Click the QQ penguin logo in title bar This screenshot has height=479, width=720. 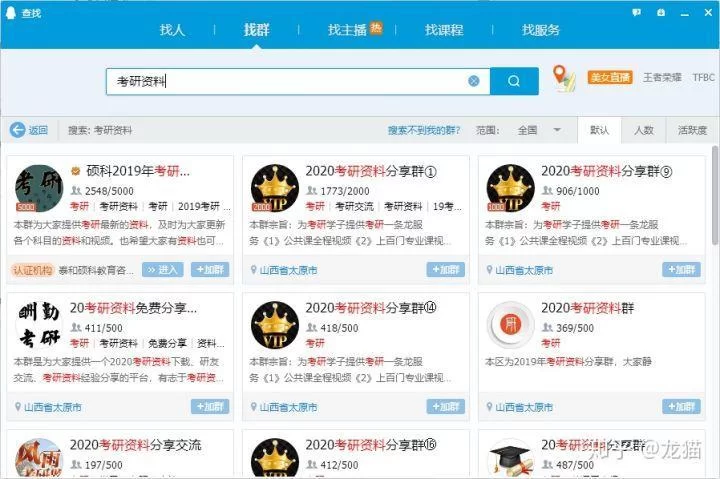(10, 12)
